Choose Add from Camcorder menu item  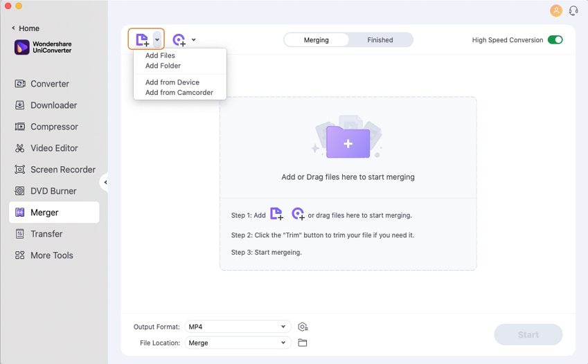click(179, 92)
